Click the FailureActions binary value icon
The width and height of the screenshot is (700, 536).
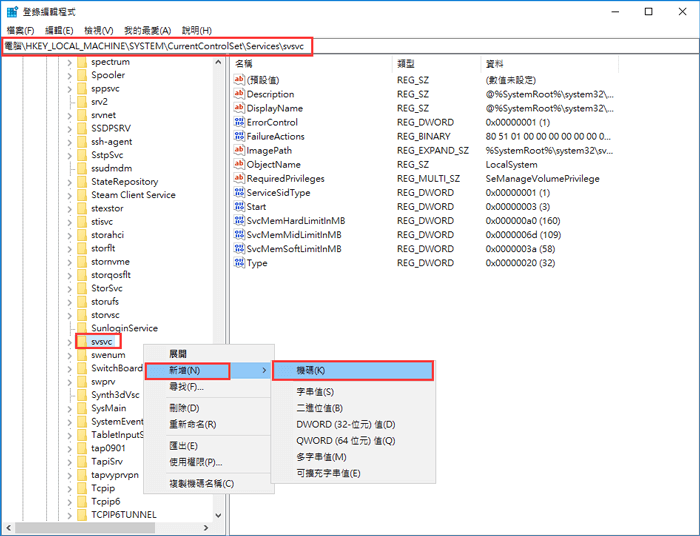[x=239, y=136]
